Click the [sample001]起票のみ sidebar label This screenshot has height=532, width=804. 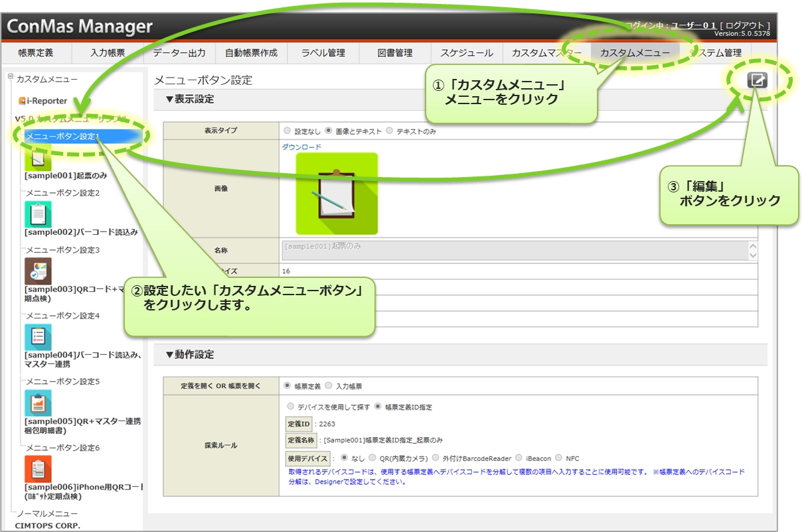[x=66, y=176]
